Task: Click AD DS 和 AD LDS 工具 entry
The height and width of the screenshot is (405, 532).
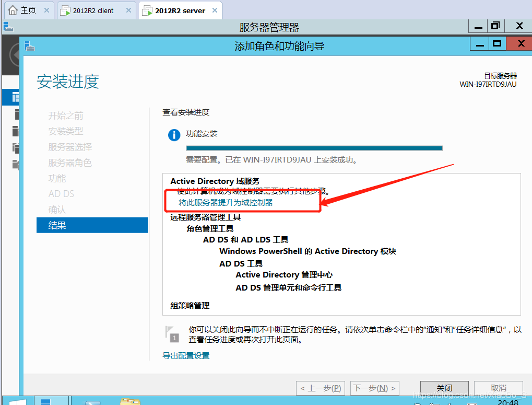Action: pyautogui.click(x=246, y=240)
